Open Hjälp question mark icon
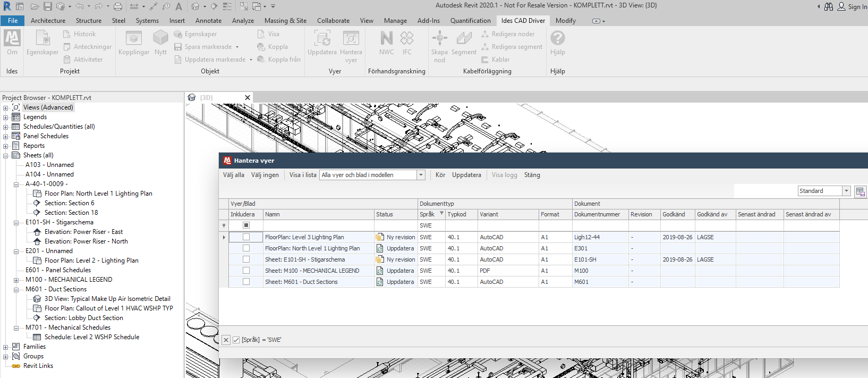The image size is (868, 378). pyautogui.click(x=557, y=38)
